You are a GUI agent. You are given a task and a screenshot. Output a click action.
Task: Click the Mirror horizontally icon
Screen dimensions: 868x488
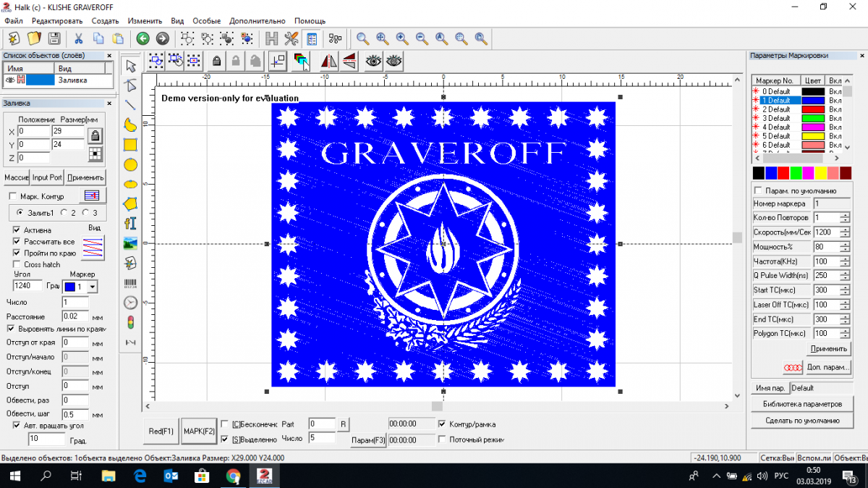point(329,62)
